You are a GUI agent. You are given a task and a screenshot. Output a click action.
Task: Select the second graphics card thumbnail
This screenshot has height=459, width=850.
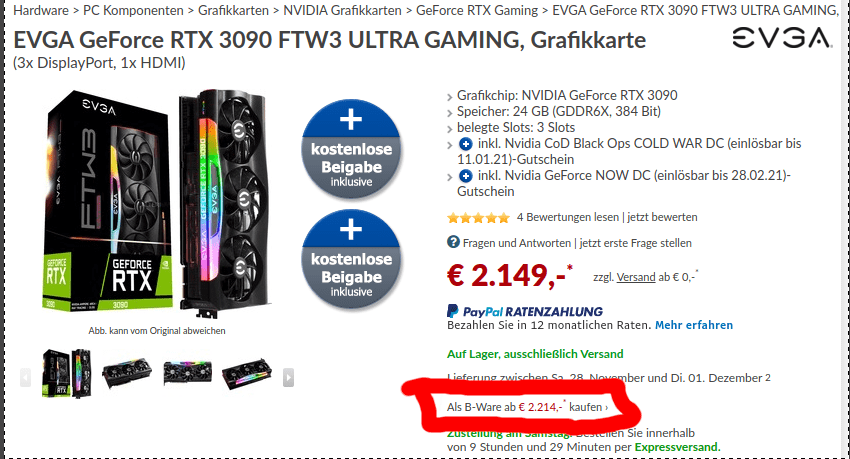[127, 372]
